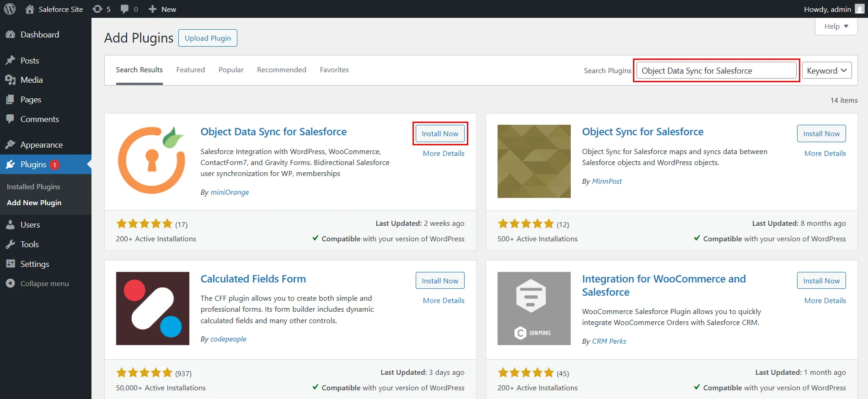
Task: Click the updates icon showing 5
Action: point(97,9)
